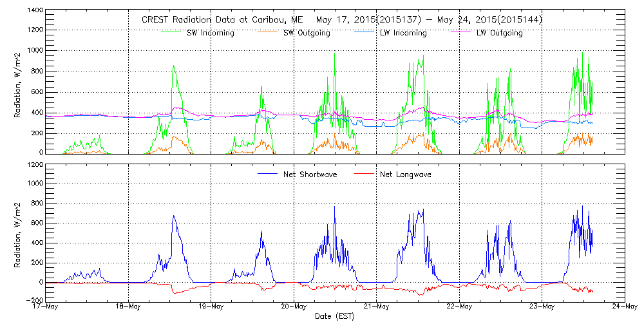Select the 19-May x-axis label
The width and height of the screenshot is (644, 322).
211,307
